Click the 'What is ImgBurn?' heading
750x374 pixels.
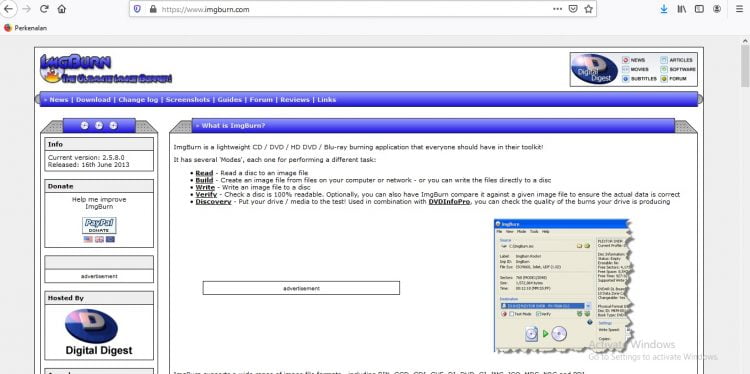tap(233, 126)
